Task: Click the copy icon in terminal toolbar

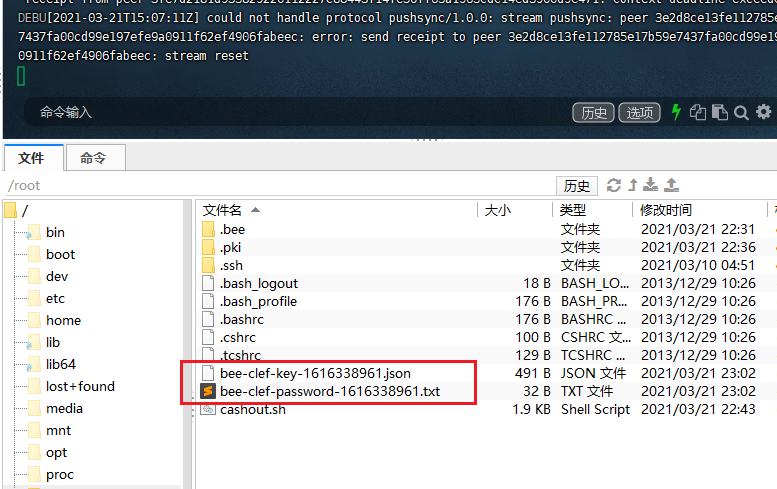Action: [698, 112]
